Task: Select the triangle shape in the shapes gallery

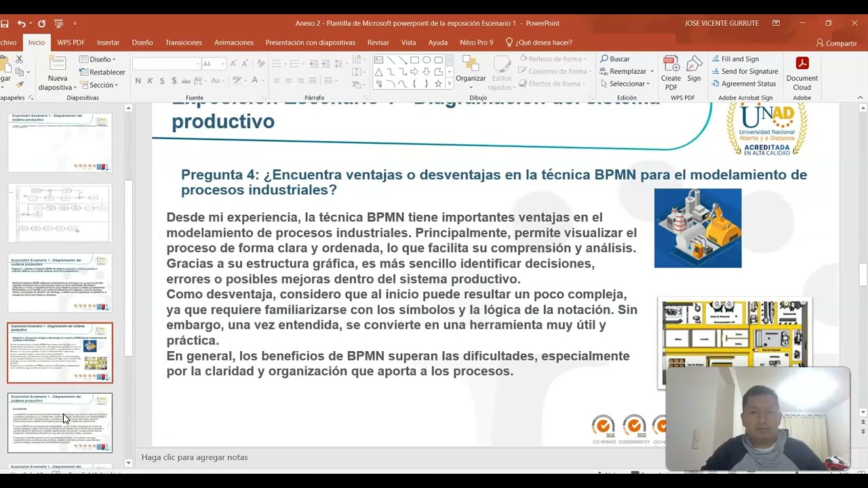Action: 378,72
